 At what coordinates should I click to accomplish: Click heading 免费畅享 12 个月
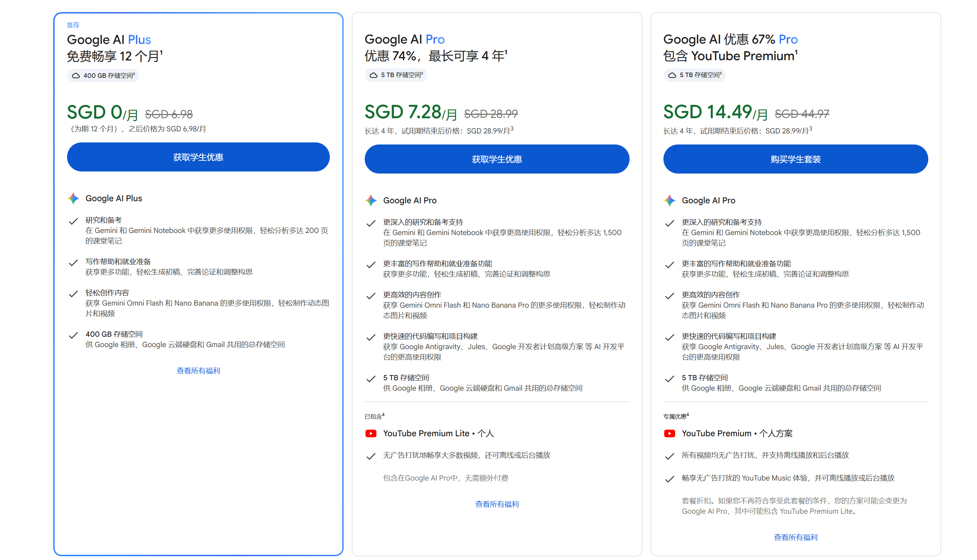pos(115,56)
